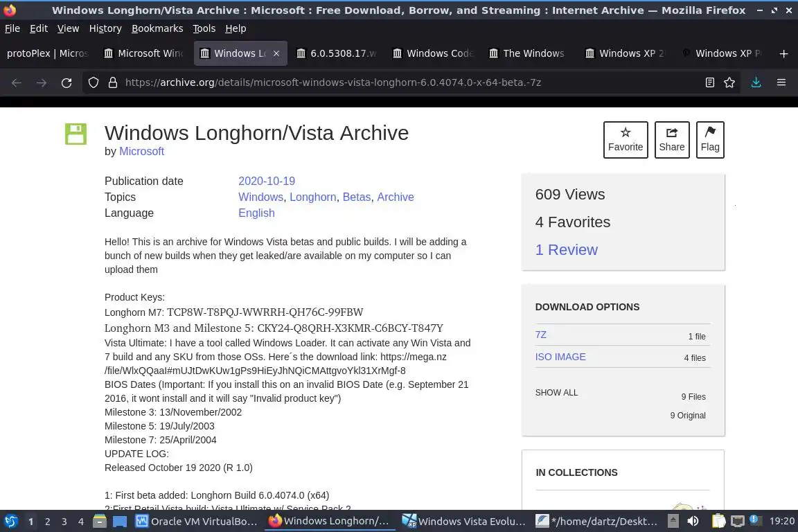Go back using the back arrow
This screenshot has width=798, height=532.
[17, 82]
